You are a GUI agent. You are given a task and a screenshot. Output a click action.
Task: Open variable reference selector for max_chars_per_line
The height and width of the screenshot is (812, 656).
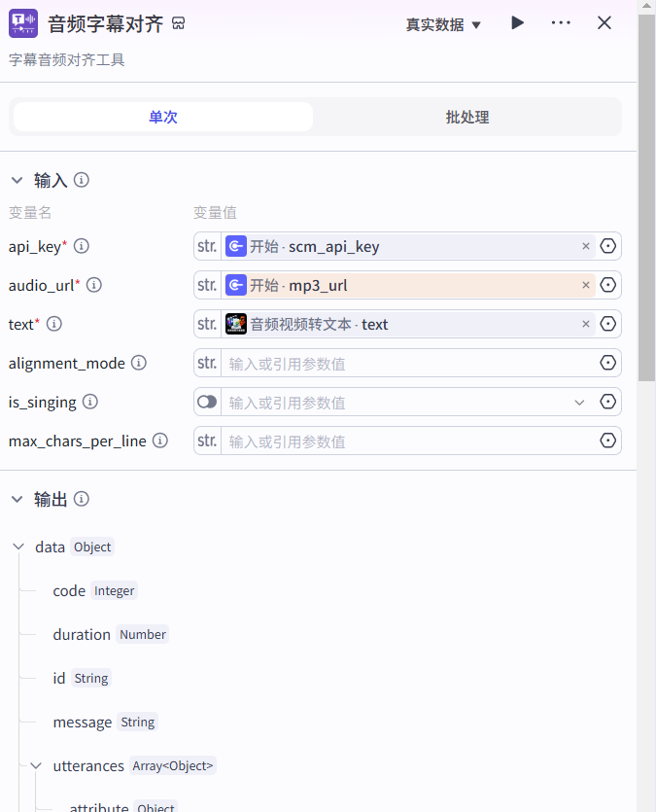(608, 441)
